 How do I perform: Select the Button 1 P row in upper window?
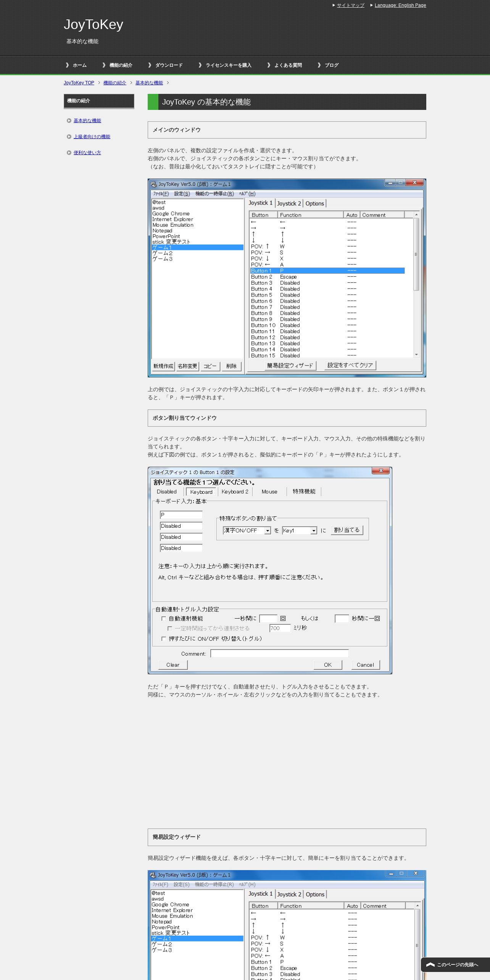coord(327,271)
